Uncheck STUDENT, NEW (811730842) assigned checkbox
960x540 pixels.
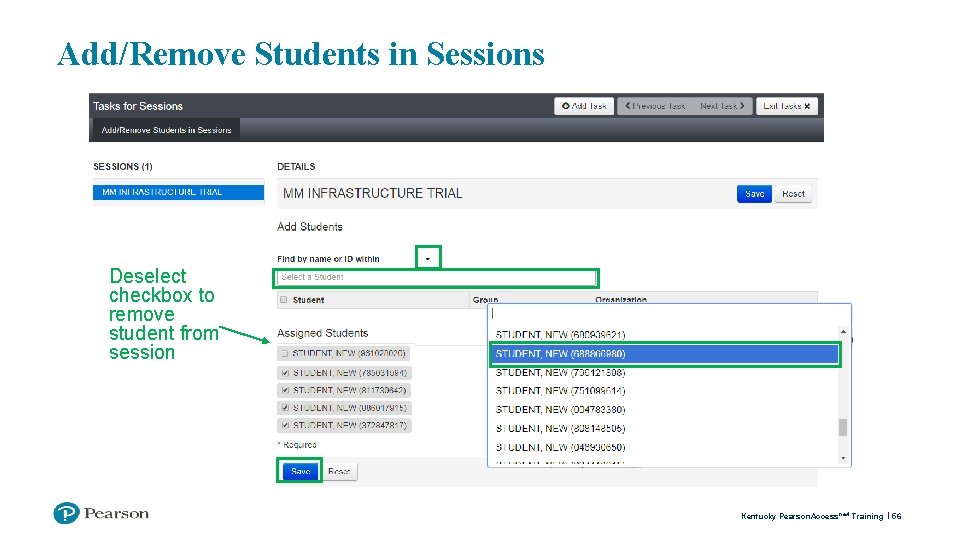[285, 390]
